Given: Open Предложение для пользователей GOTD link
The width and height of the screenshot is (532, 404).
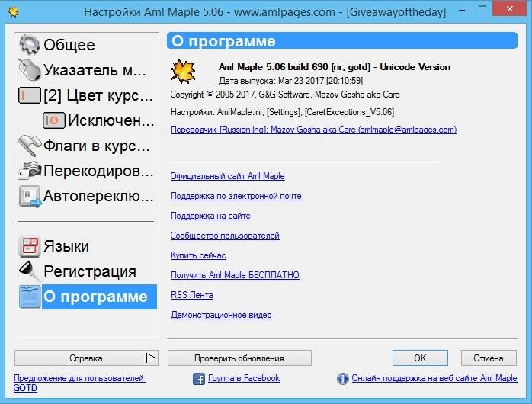Looking at the screenshot, I should tap(79, 383).
